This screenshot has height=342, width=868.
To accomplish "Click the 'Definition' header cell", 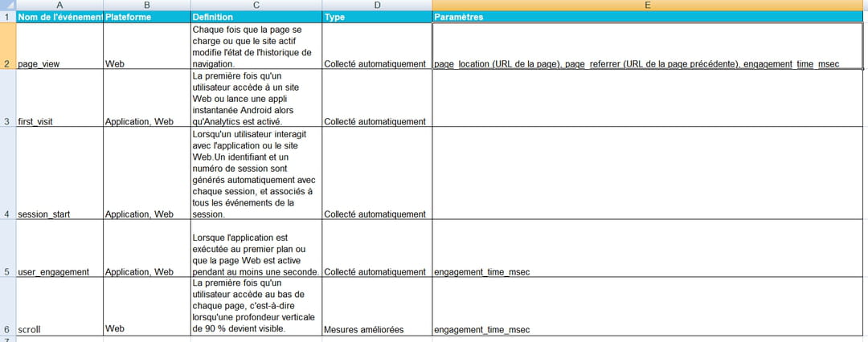I will click(256, 17).
